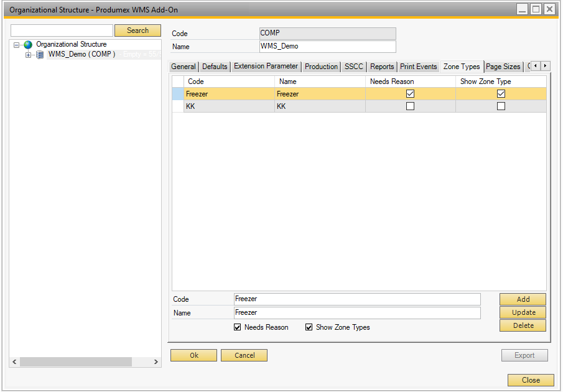Image resolution: width=563 pixels, height=392 pixels.
Task: Open the SSCC tab
Action: (x=353, y=67)
